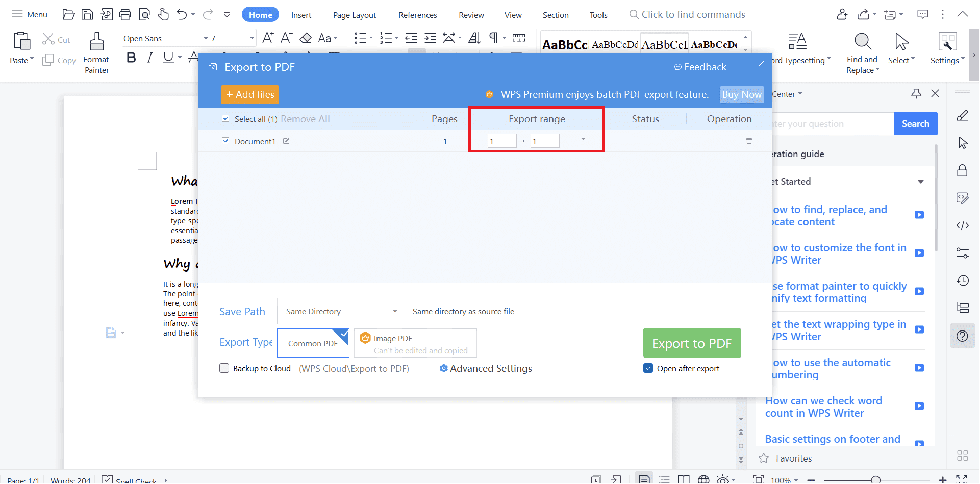The image size is (980, 484).
Task: Click the Click to find commands search box
Action: click(x=687, y=14)
